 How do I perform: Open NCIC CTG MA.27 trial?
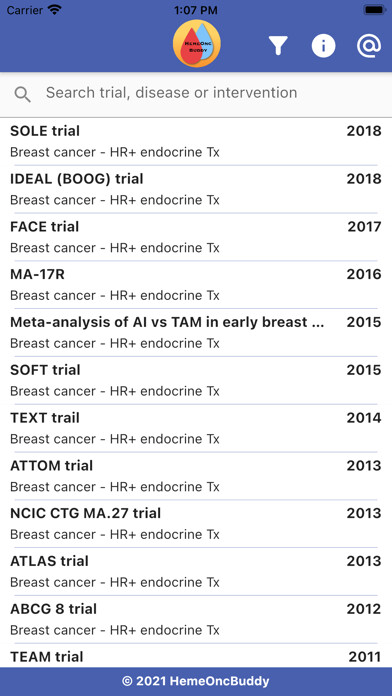(196, 524)
